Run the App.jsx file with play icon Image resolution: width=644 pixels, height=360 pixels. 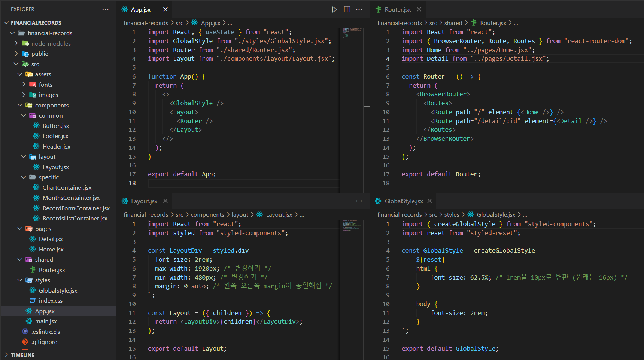point(334,9)
